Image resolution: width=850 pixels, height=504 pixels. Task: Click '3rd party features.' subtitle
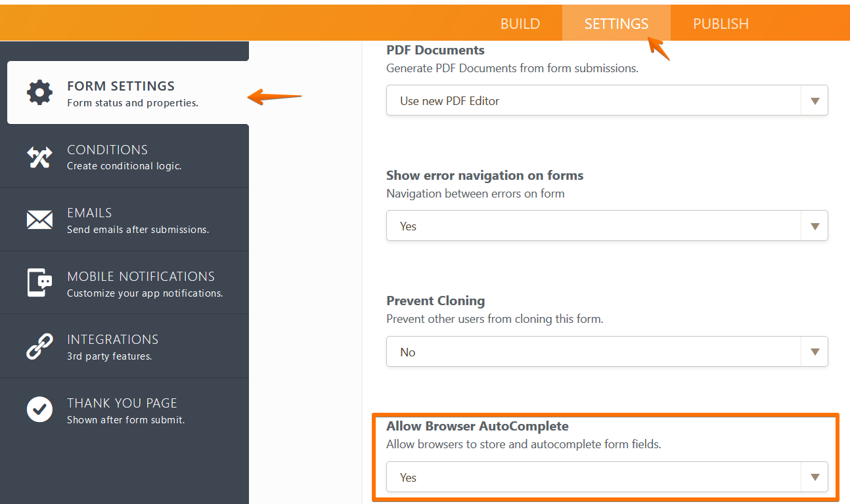[x=109, y=356]
